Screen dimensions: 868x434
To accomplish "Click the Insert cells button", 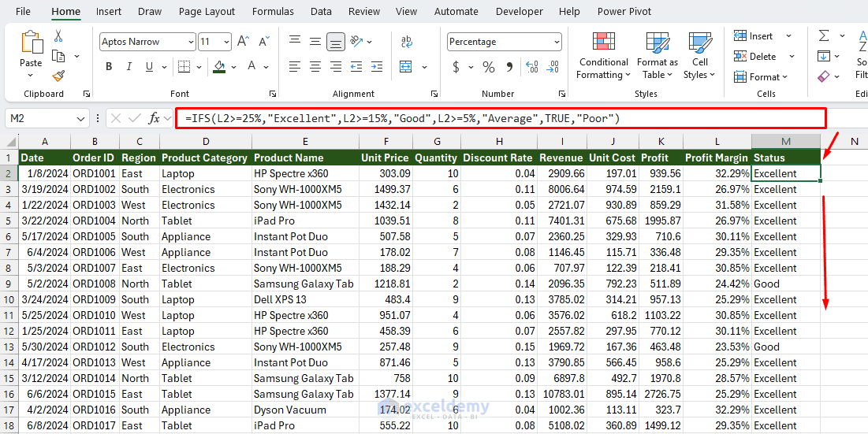I will (754, 36).
